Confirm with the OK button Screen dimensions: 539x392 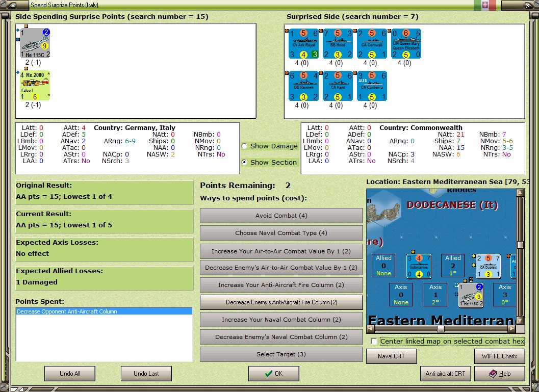click(274, 374)
